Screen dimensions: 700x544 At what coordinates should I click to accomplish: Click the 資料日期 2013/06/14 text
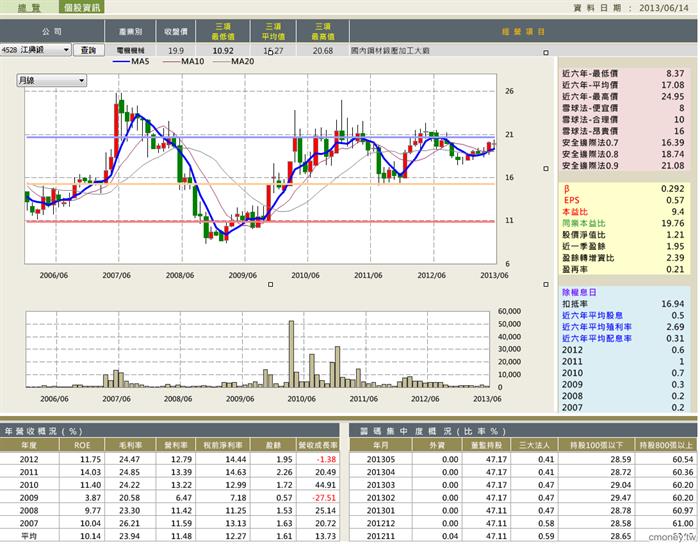tap(631, 8)
